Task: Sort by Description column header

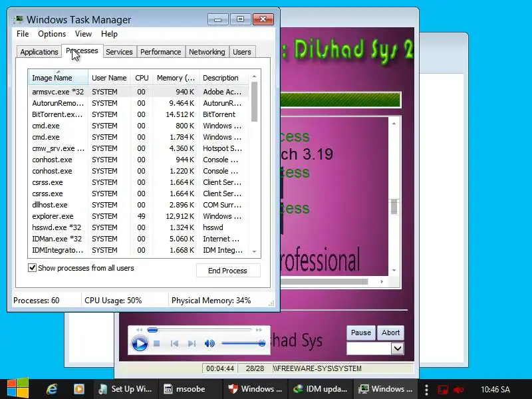Action: tap(223, 78)
